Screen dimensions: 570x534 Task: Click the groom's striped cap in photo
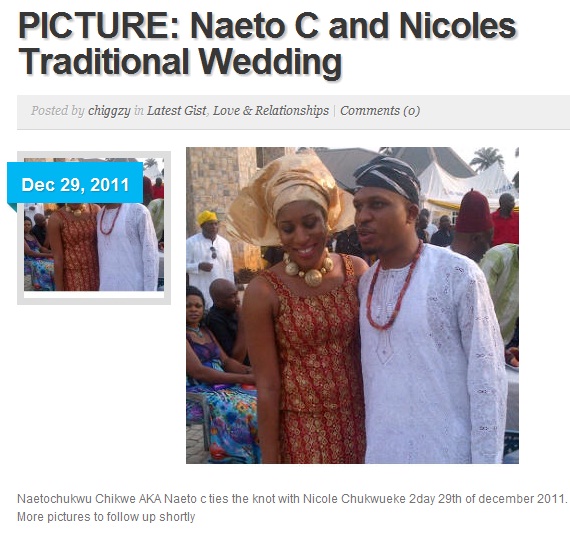(388, 178)
